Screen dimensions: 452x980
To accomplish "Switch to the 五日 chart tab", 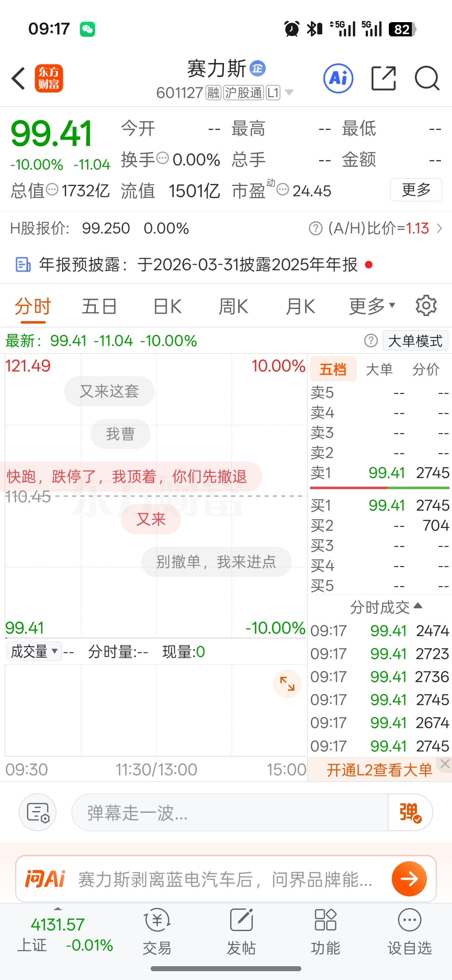I will (x=99, y=306).
